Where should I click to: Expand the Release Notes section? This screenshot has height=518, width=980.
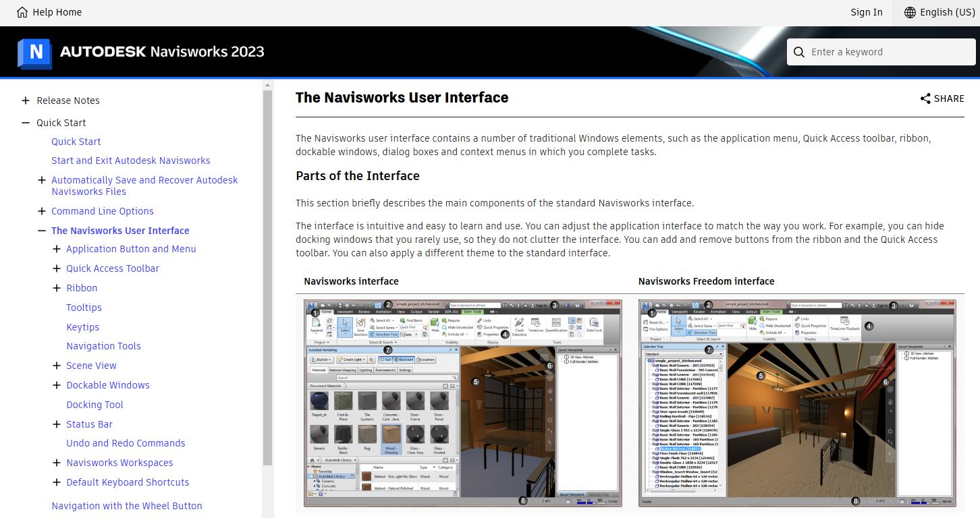pos(26,100)
